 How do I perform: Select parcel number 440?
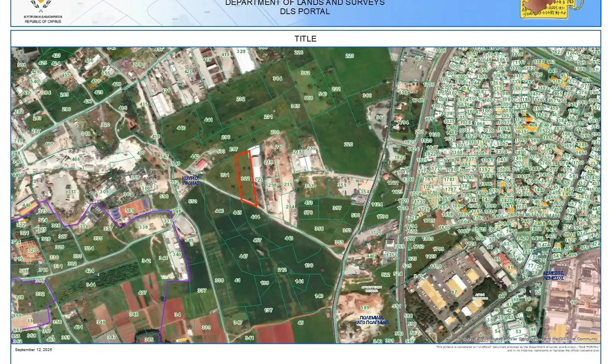click(181, 128)
